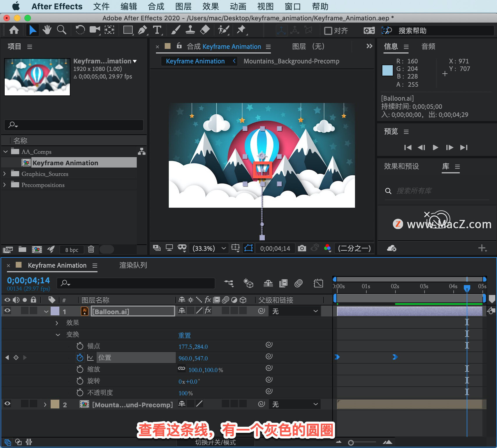
Task: Select the Pen tool
Action: [142, 30]
